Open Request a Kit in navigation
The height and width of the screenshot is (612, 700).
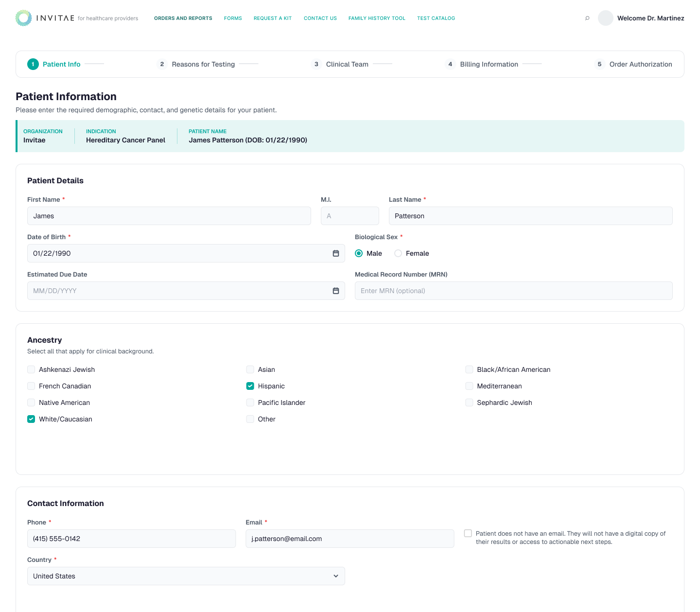273,18
